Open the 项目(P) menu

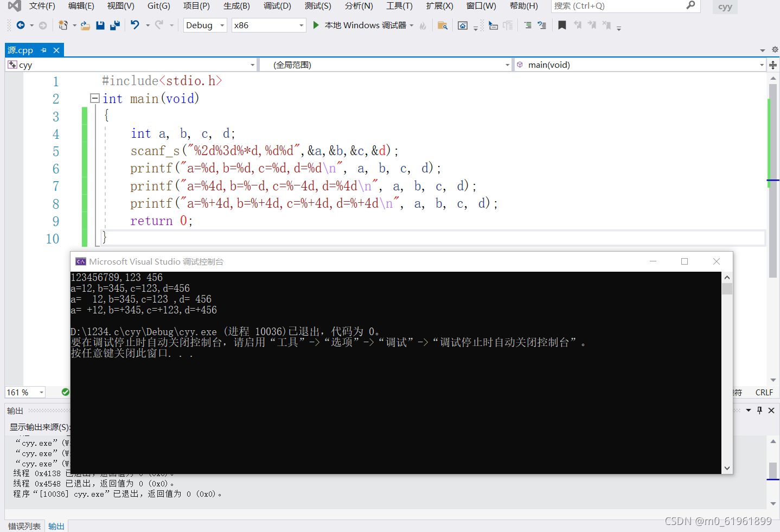point(196,6)
